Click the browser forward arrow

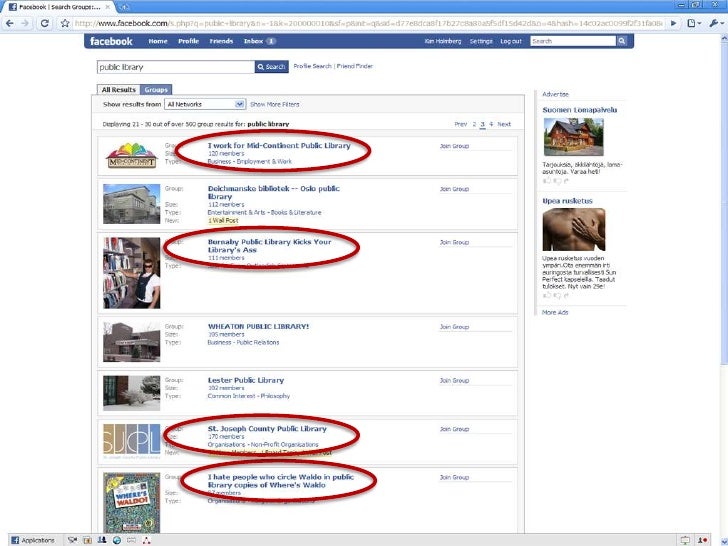click(25, 23)
